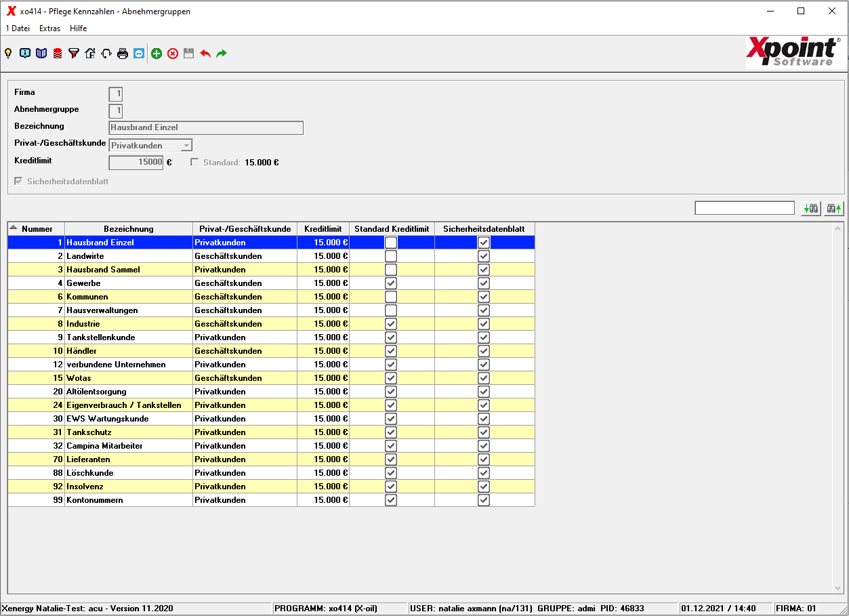Search upward with binoculars up-arrow button
This screenshot has height=616, width=849.
click(834, 209)
